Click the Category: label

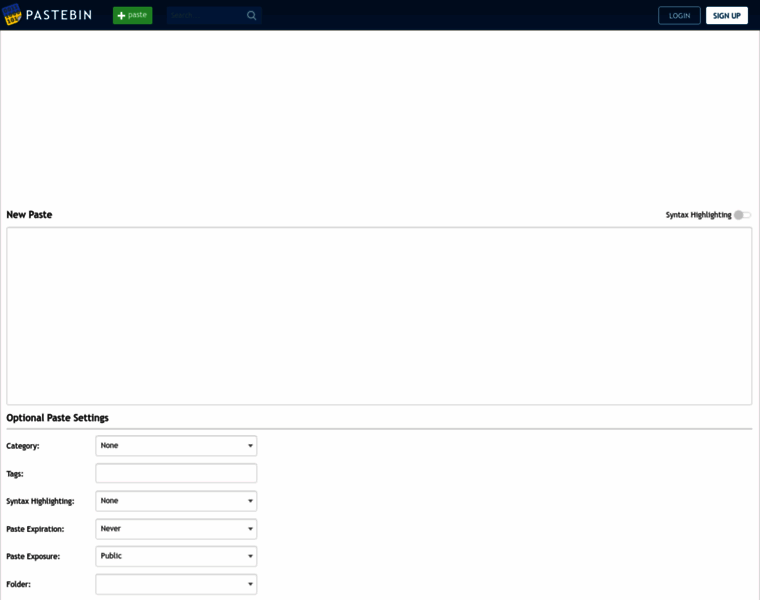tap(23, 446)
